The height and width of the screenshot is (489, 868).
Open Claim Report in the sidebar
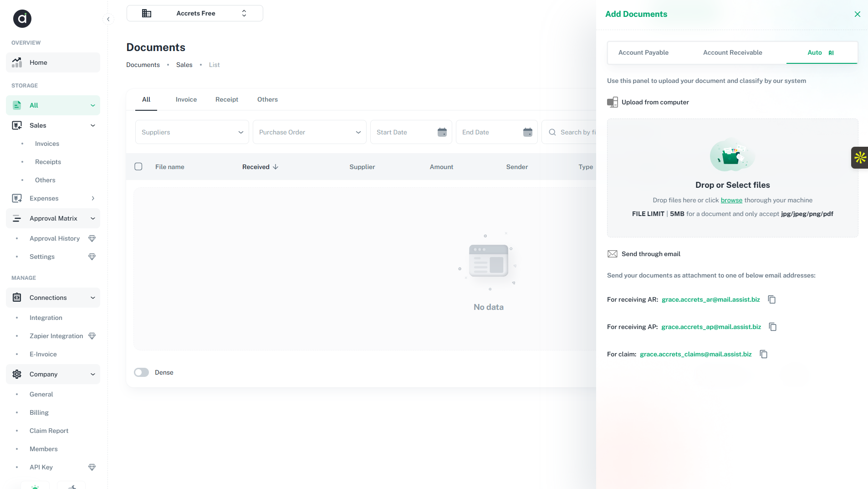(x=49, y=431)
